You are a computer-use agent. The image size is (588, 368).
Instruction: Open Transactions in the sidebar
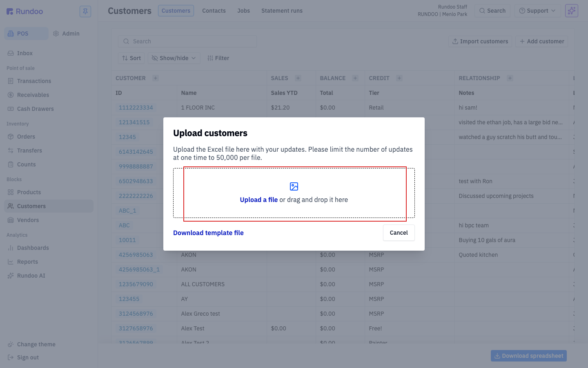49,81
